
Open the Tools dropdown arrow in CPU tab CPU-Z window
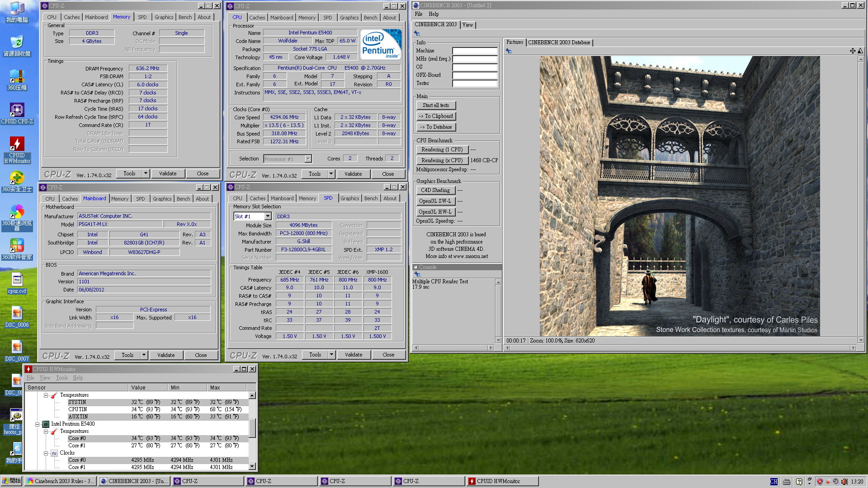click(331, 174)
